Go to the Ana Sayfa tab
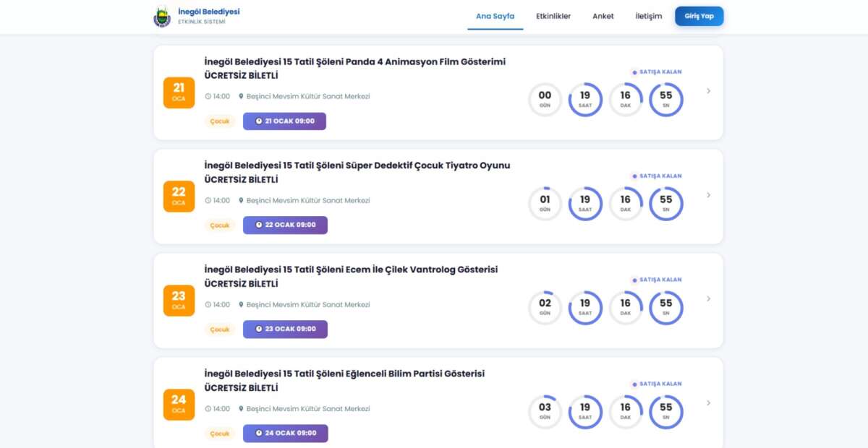This screenshot has width=868, height=448. coord(495,16)
